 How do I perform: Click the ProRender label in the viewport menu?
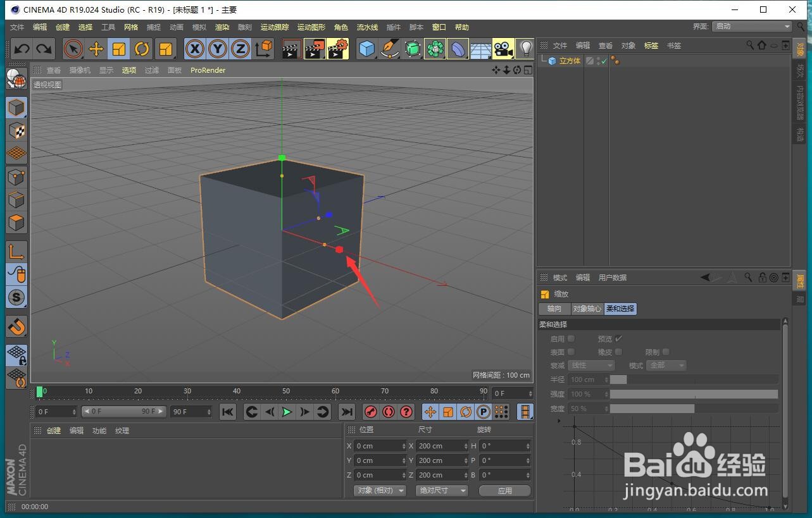(x=208, y=70)
